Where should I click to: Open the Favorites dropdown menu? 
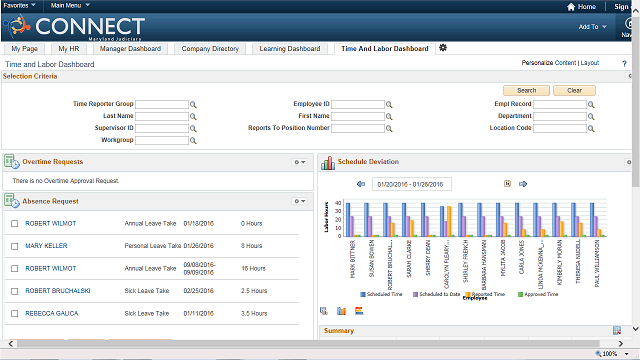point(20,5)
